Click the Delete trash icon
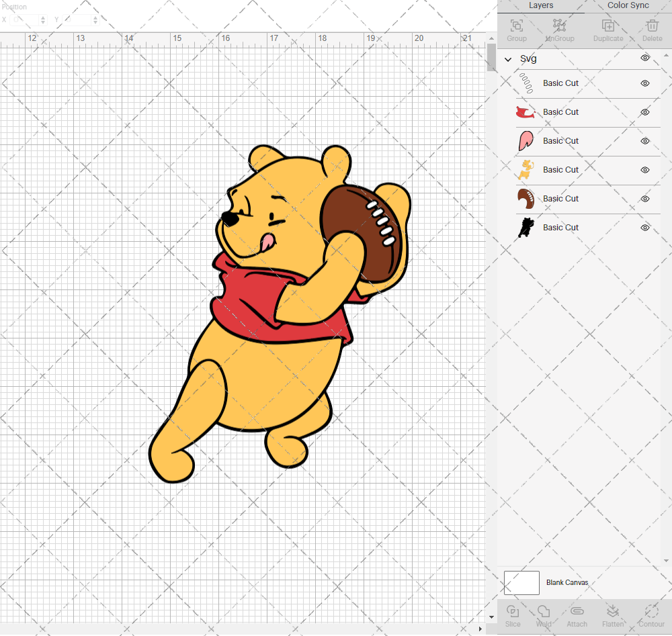 click(x=653, y=26)
